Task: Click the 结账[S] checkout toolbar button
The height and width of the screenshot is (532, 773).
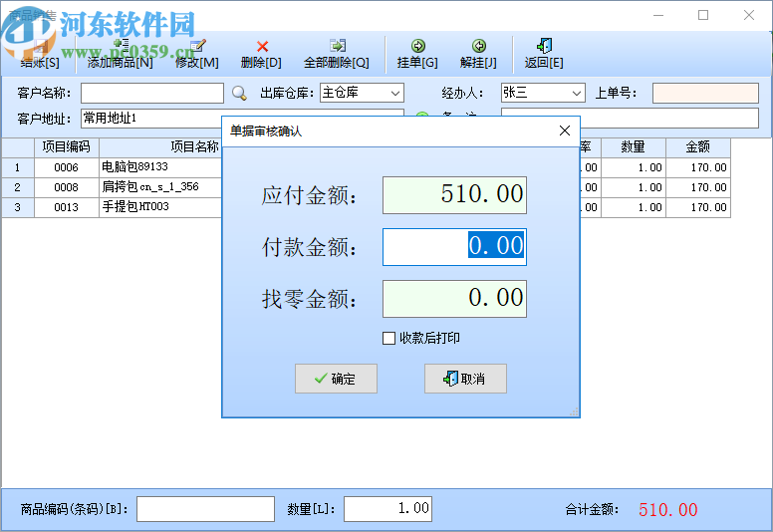Action: click(40, 54)
